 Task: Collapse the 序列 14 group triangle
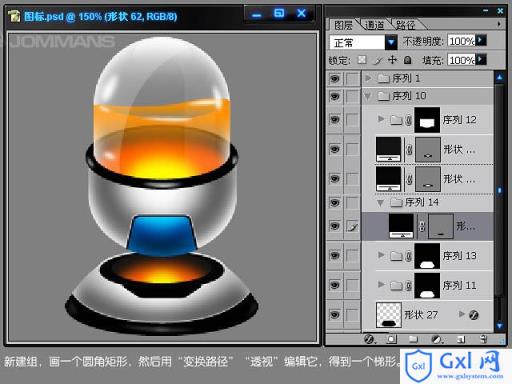click(380, 203)
